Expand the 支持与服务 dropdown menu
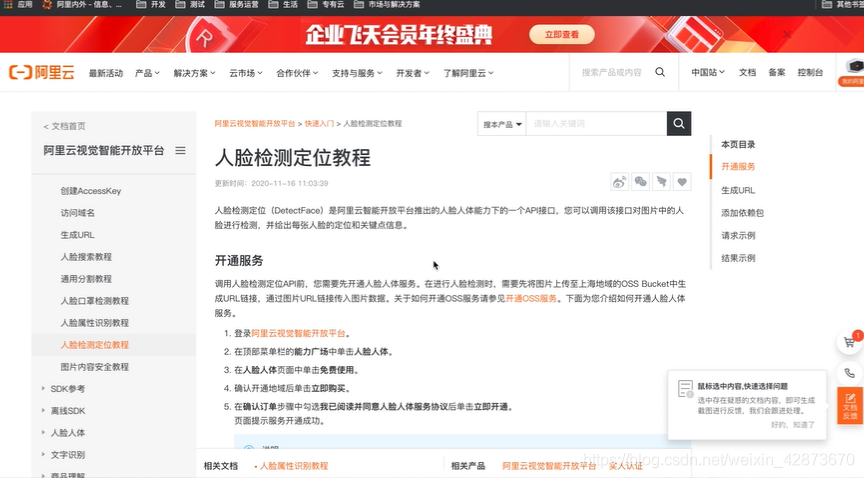864x478 pixels. tap(357, 73)
